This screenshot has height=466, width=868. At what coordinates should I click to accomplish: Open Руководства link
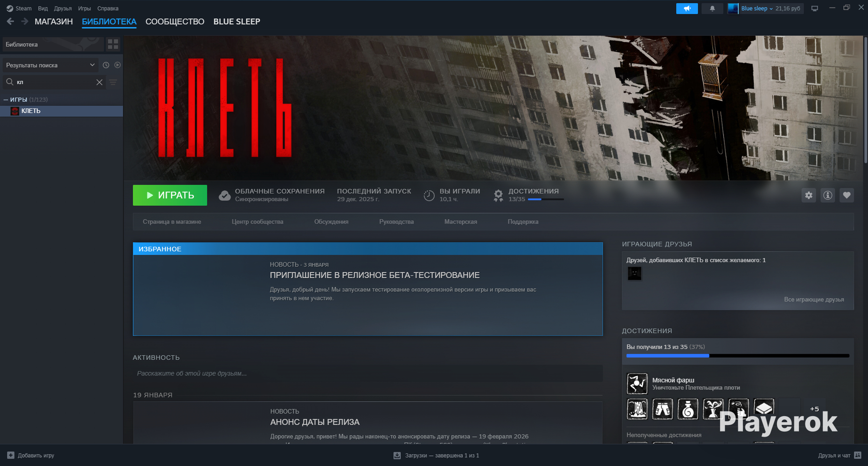point(396,222)
